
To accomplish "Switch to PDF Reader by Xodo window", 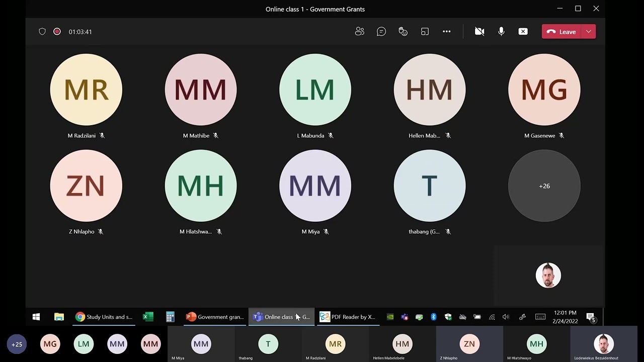I will click(348, 317).
